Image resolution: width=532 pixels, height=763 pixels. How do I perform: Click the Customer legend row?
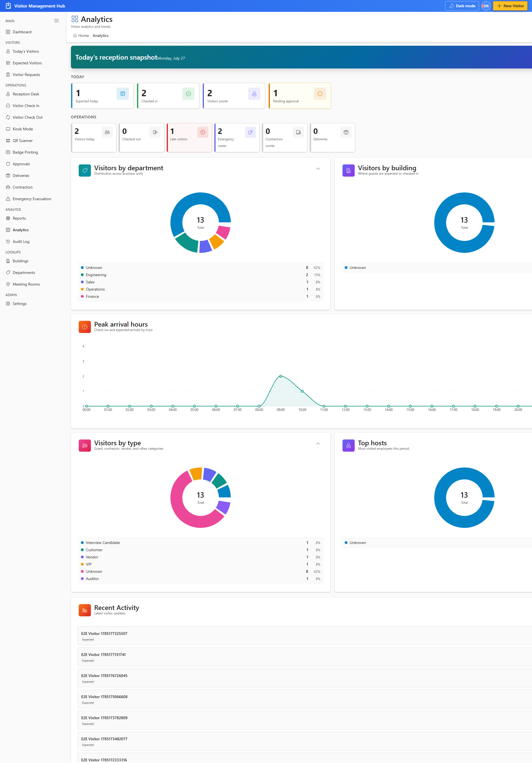coord(201,550)
